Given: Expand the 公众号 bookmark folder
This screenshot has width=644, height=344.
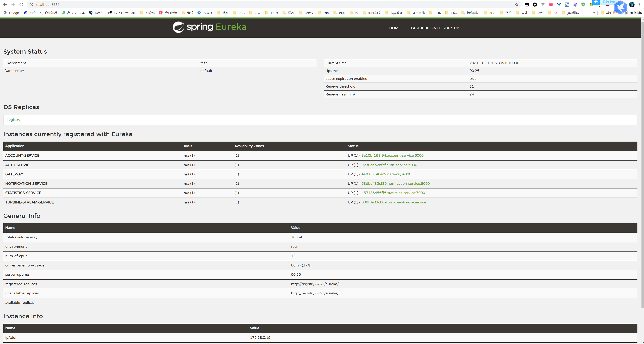Looking at the screenshot, I should click(148, 13).
